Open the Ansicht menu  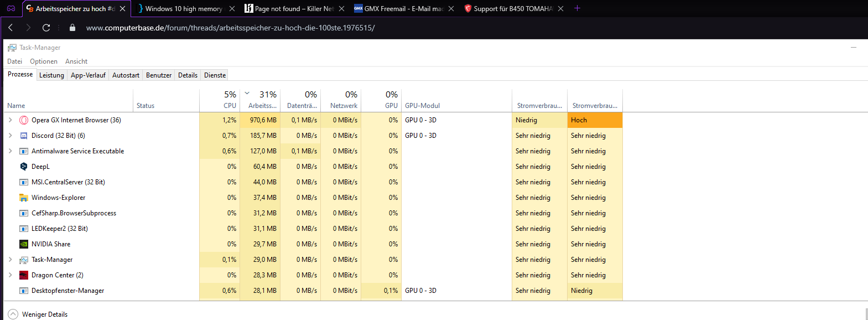click(76, 61)
